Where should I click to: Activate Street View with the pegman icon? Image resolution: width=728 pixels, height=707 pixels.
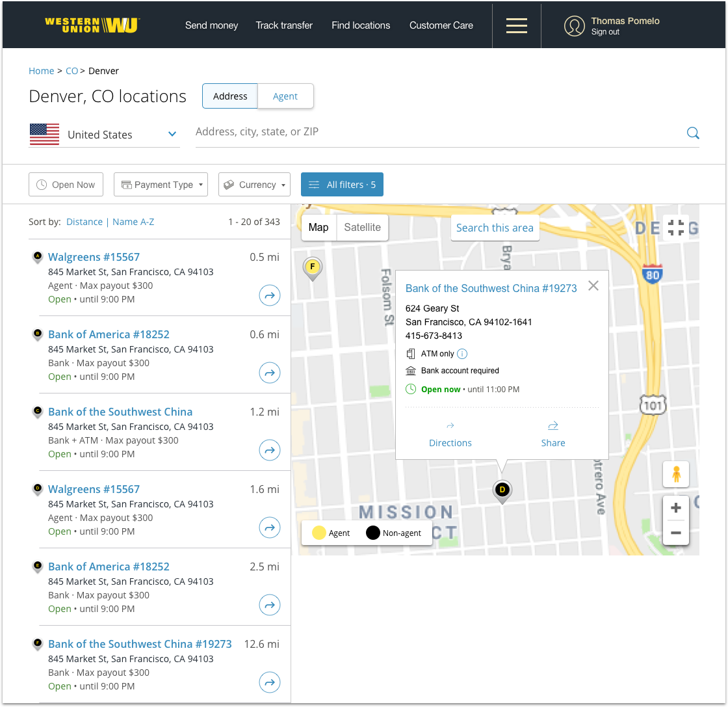point(676,474)
